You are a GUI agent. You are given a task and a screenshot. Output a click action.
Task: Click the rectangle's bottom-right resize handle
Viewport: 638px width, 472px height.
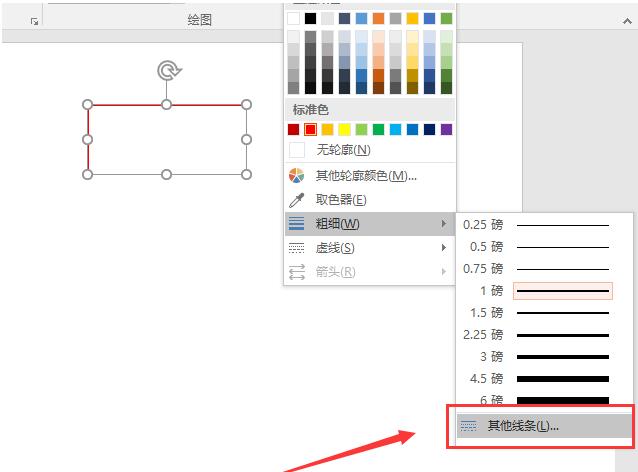pyautogui.click(x=246, y=175)
